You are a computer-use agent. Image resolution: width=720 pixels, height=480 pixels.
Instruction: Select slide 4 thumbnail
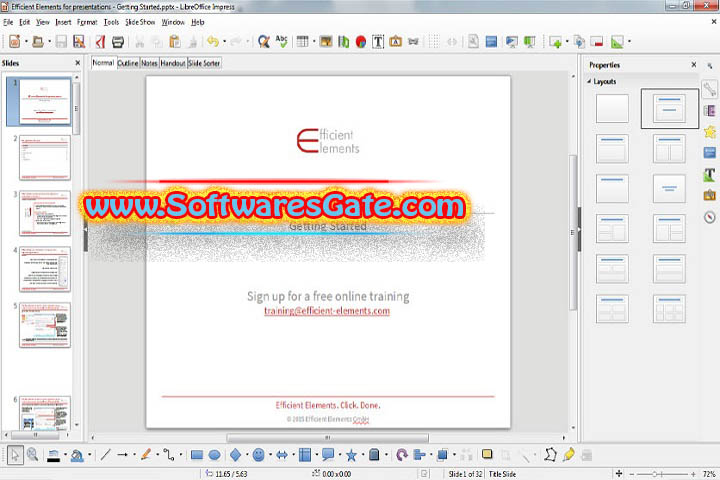click(x=45, y=269)
